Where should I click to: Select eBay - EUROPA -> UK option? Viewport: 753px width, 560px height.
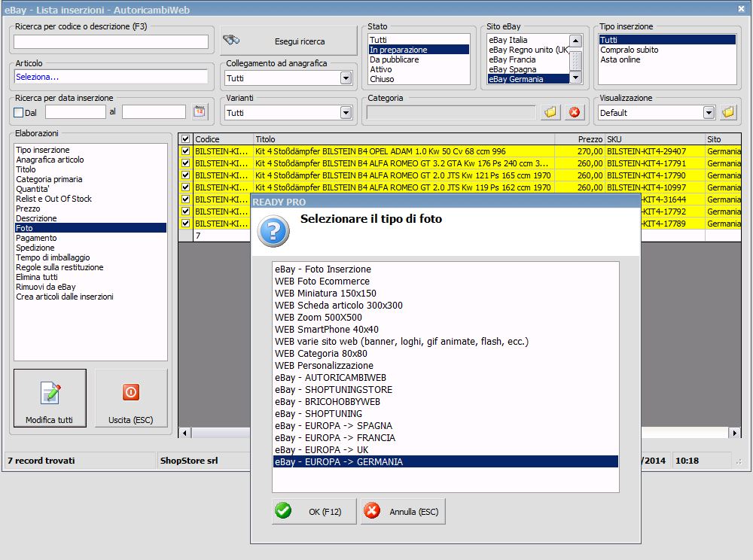(x=446, y=449)
